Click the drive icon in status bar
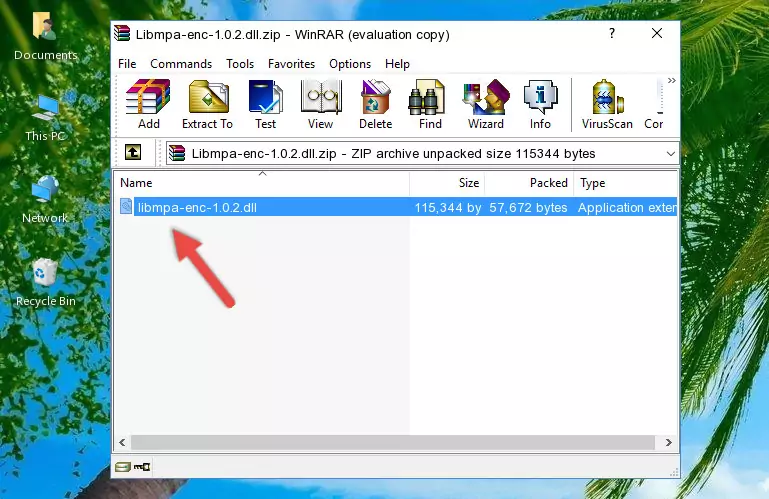 coord(123,467)
